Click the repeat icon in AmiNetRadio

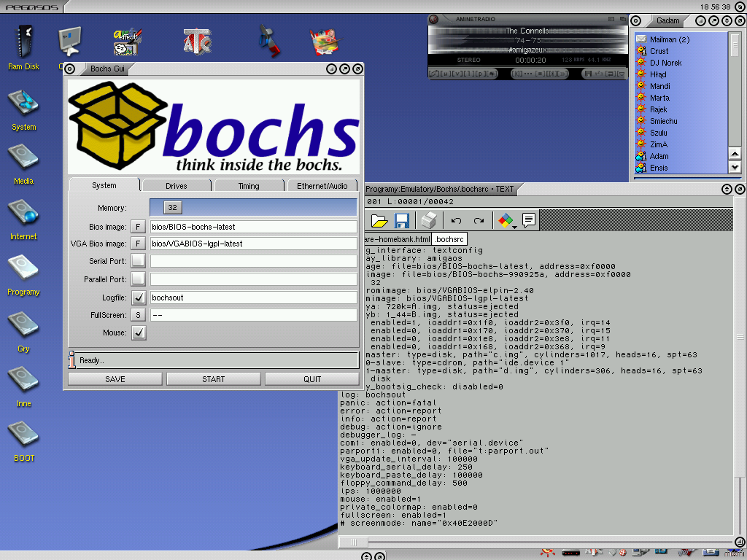click(610, 74)
